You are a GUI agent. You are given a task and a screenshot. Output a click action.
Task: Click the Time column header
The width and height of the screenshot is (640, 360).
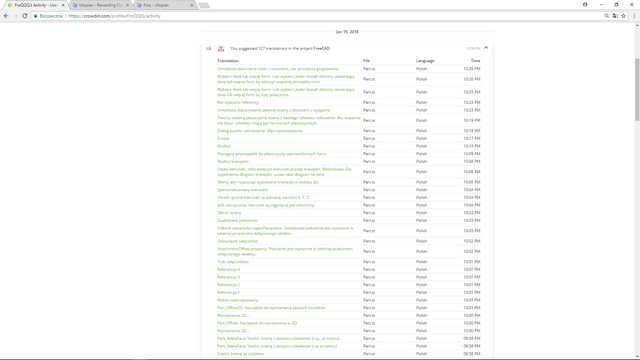point(476,61)
